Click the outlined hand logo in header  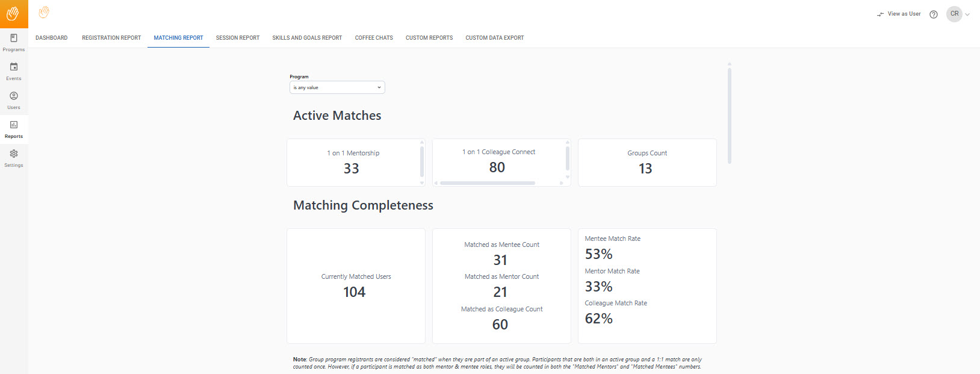pyautogui.click(x=44, y=12)
